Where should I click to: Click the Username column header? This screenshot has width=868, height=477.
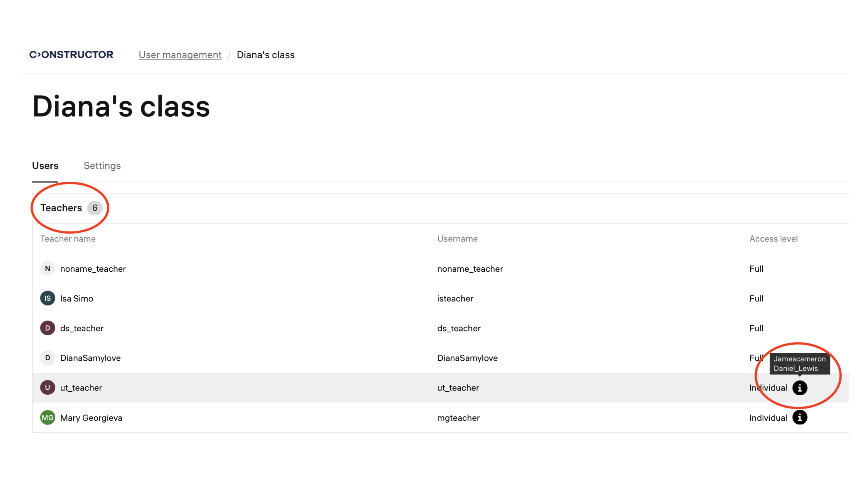click(457, 239)
